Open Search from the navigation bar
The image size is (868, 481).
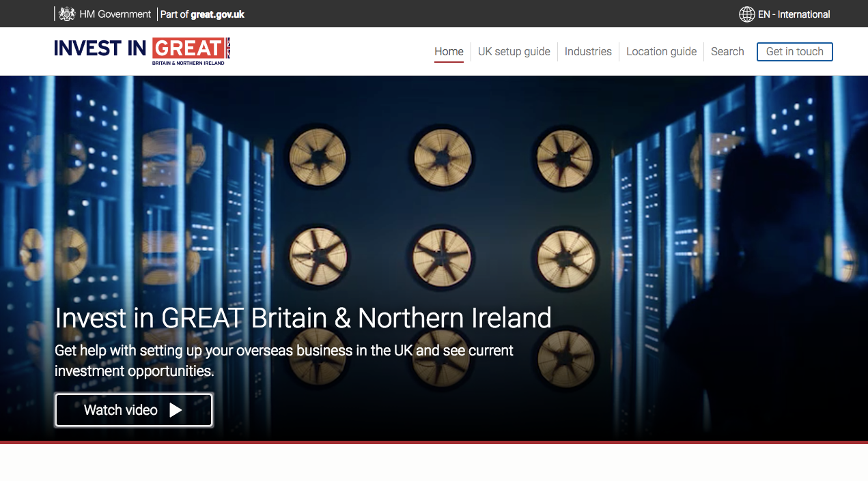point(727,51)
